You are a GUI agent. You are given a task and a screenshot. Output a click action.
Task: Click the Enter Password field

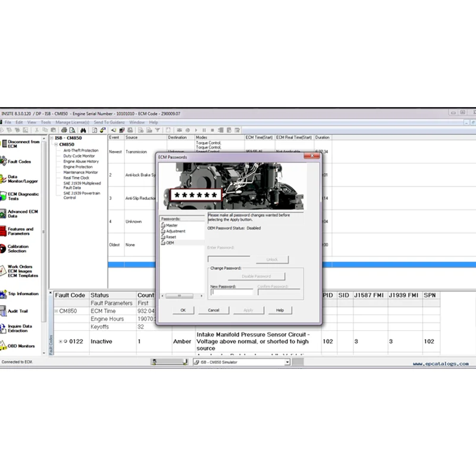pos(229,259)
